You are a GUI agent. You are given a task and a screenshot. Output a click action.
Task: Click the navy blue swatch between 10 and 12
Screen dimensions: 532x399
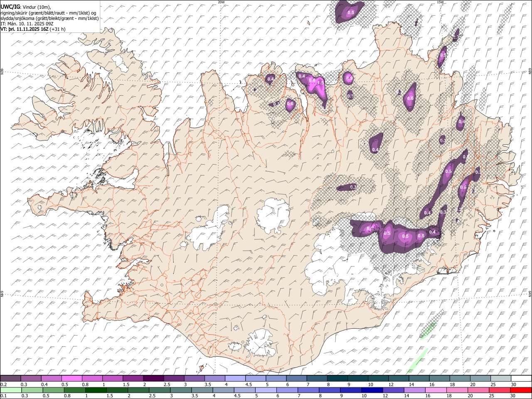pos(372,390)
